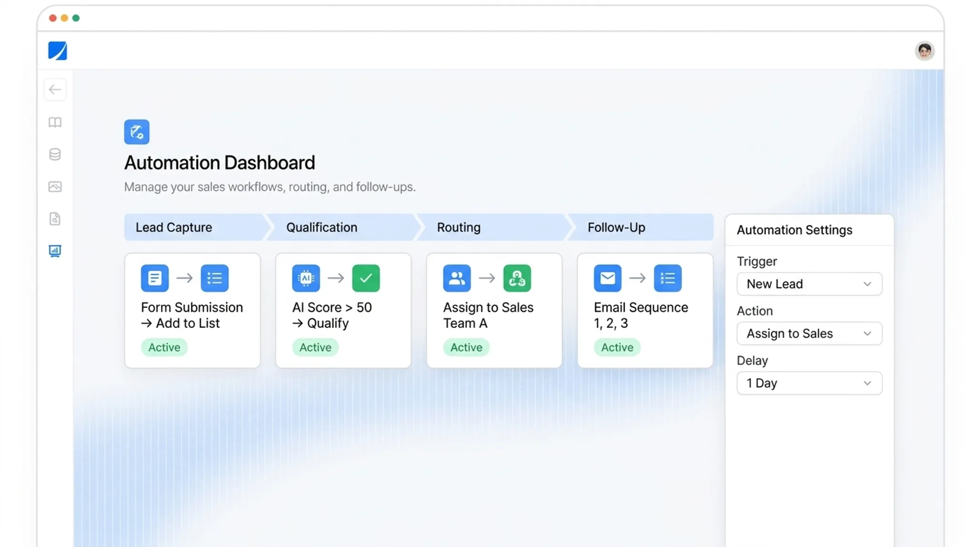Click the list icon in Form Submission card

point(215,278)
